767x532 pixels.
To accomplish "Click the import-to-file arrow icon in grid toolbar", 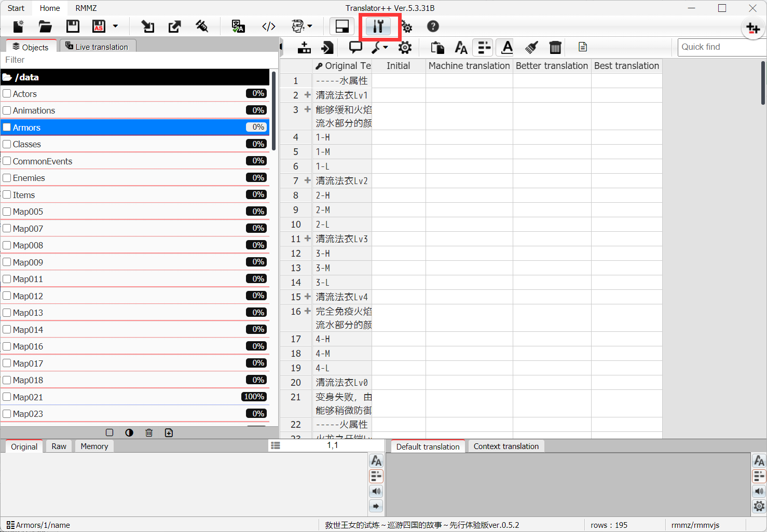I will pyautogui.click(x=327, y=48).
